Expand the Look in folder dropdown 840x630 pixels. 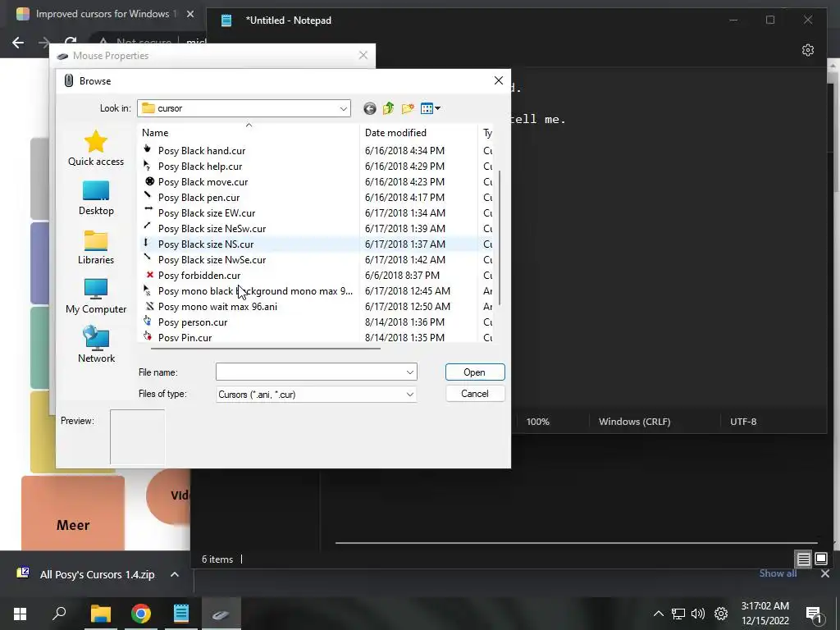[344, 109]
